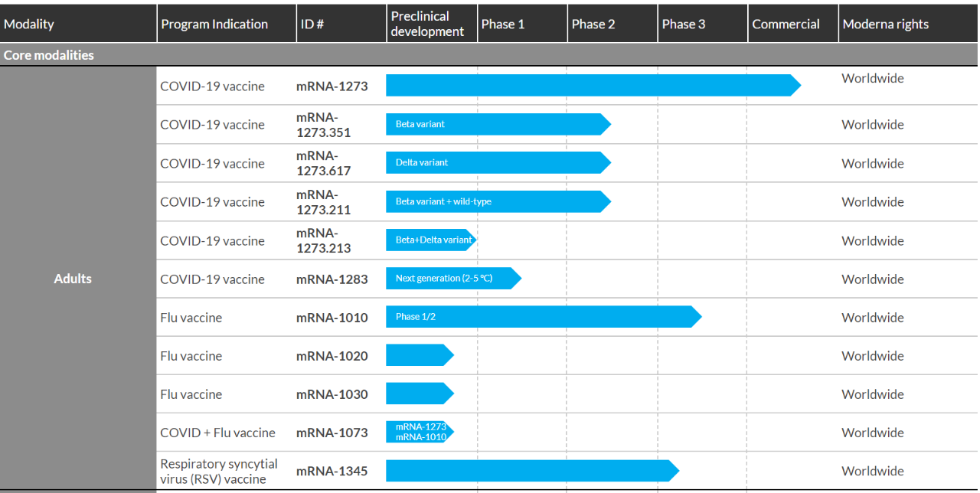Click the mRNA-1010 ID cell
Image resolution: width=980 pixels, height=493 pixels.
332,318
